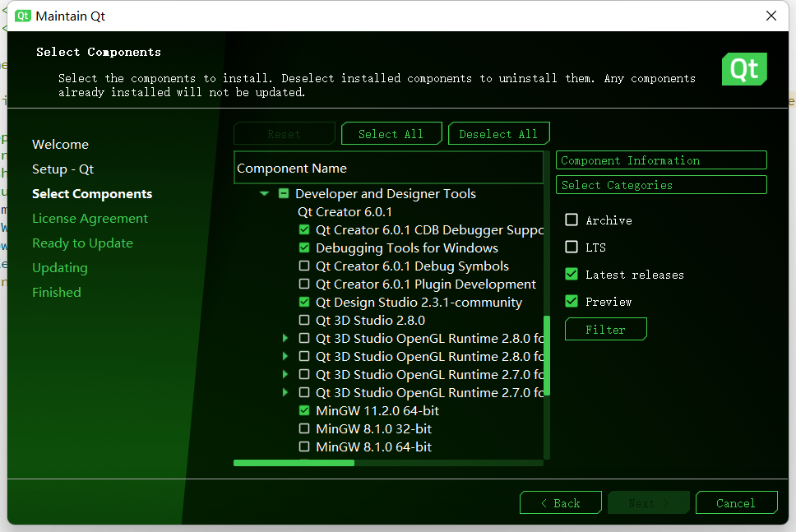Enable the LTS category checkbox

pos(572,247)
